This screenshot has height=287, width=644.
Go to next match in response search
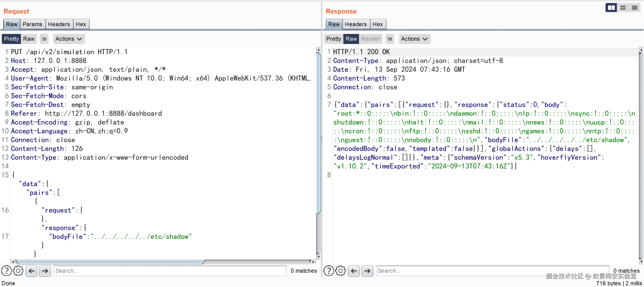click(x=367, y=271)
